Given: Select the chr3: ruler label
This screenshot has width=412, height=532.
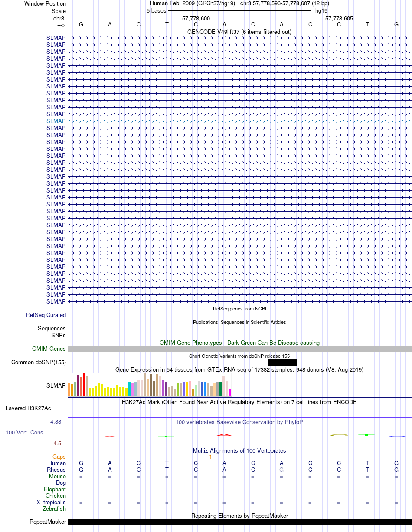Looking at the screenshot, I should [x=59, y=18].
